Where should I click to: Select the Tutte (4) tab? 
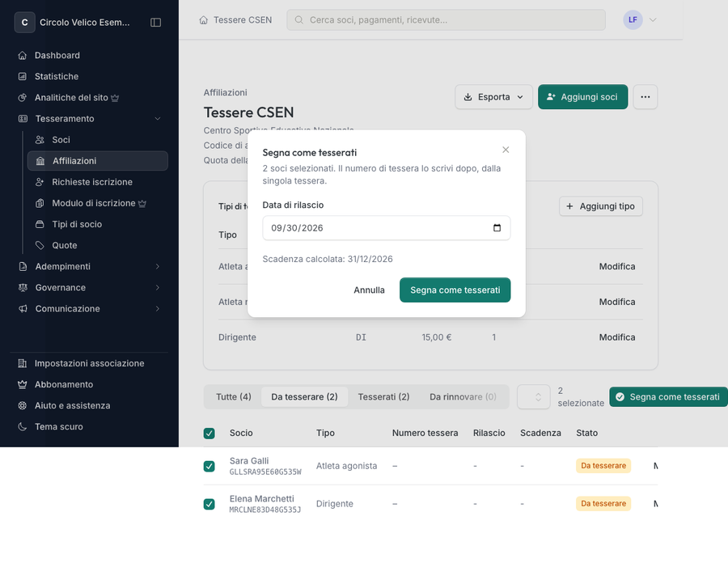pyautogui.click(x=234, y=397)
